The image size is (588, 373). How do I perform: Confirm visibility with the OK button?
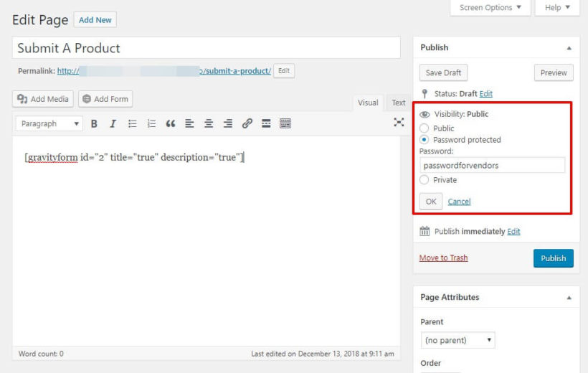pos(431,202)
